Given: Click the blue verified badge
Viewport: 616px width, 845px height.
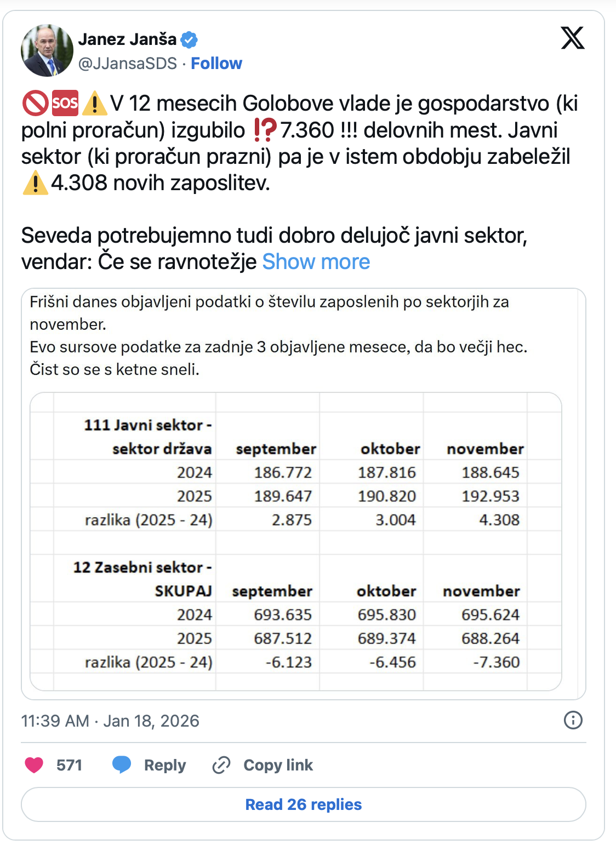Looking at the screenshot, I should (x=189, y=39).
